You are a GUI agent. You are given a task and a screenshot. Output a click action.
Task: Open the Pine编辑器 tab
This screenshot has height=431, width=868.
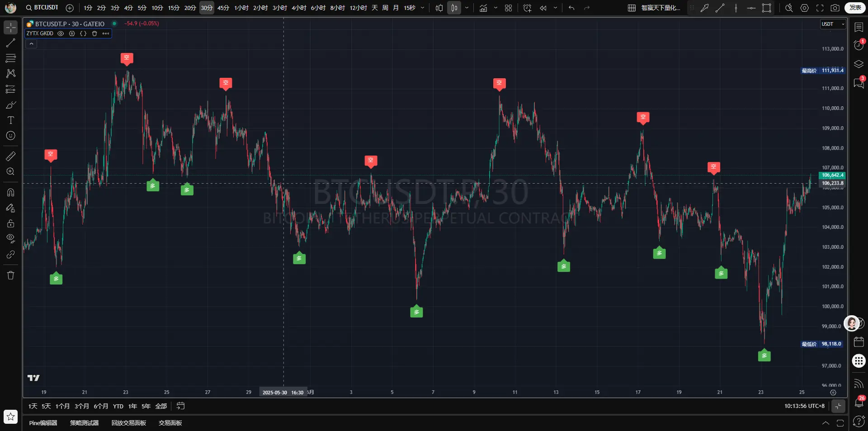(x=43, y=423)
